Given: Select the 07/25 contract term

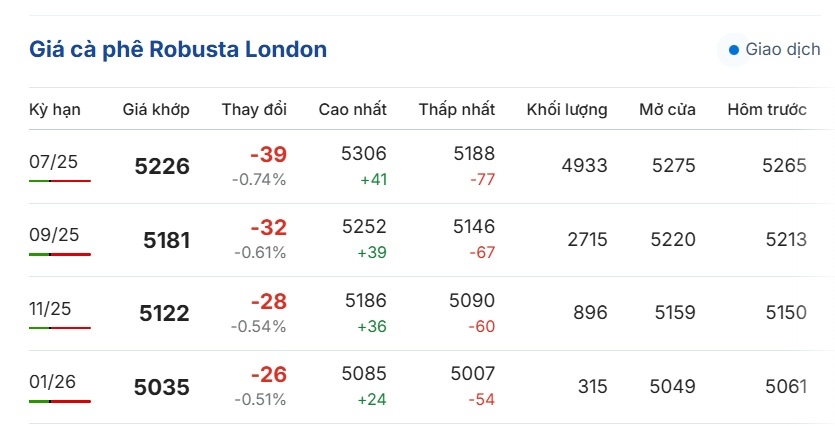Looking at the screenshot, I should (x=53, y=161).
